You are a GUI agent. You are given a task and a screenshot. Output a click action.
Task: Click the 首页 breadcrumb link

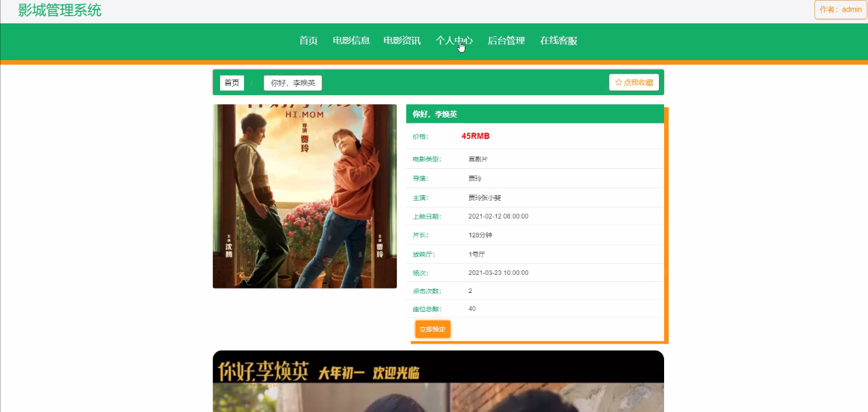(232, 83)
